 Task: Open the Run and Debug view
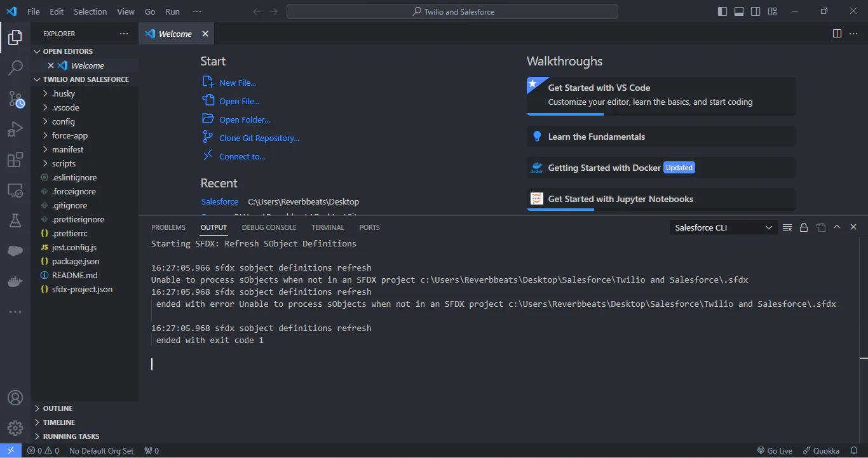pyautogui.click(x=15, y=130)
